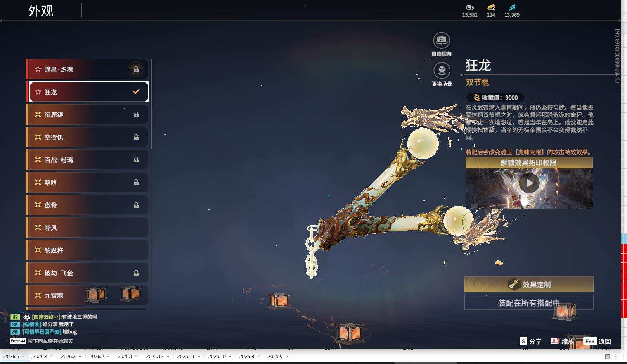This screenshot has height=364, width=627.
Task: Click the 更换场景 scene change icon
Action: [442, 70]
